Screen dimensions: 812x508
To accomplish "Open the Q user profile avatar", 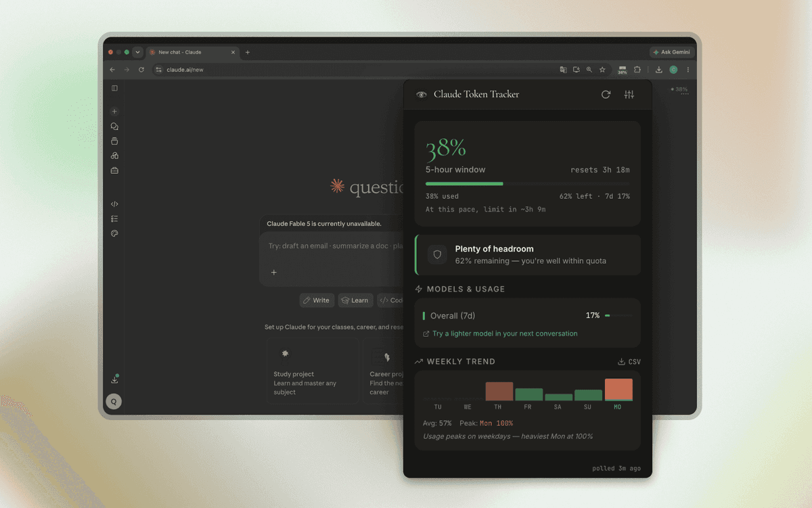I will (114, 402).
